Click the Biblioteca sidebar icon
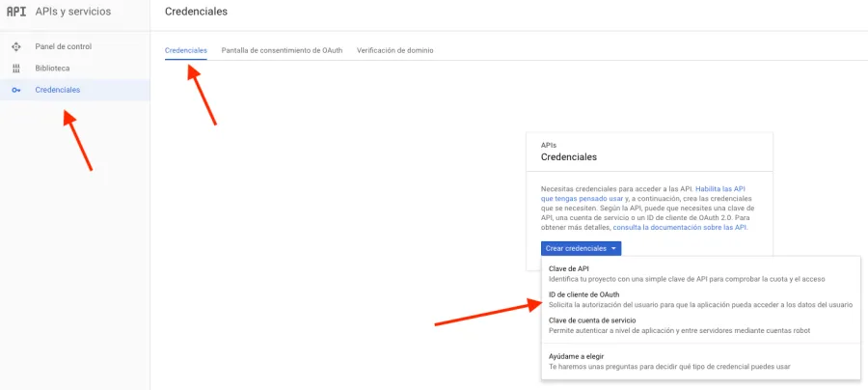Viewport: 868px width, 390px height. [x=16, y=69]
